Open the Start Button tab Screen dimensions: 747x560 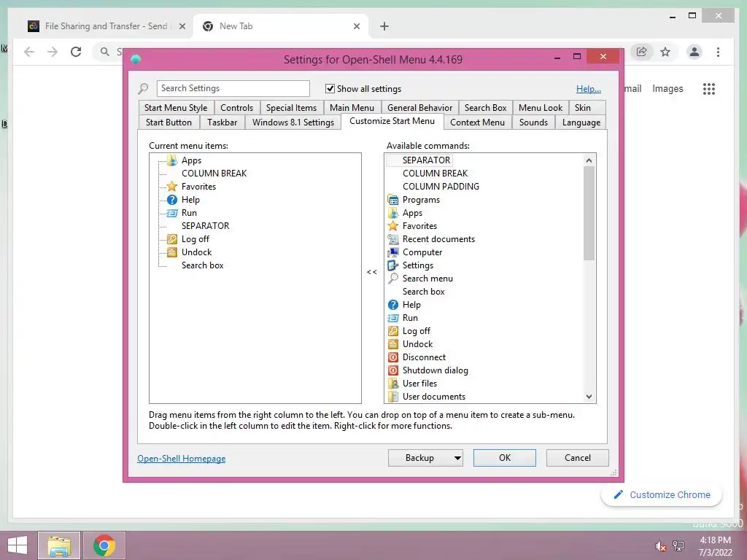[169, 122]
